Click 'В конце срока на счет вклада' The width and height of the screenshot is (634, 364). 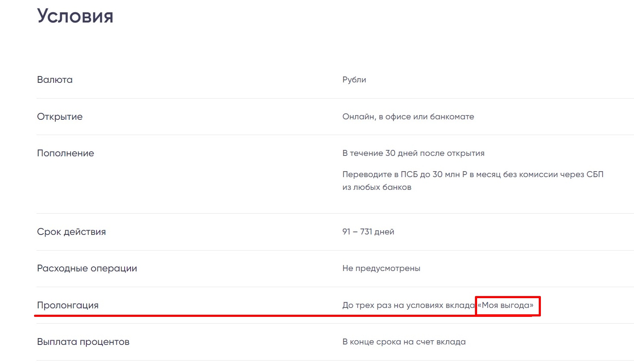pos(404,342)
